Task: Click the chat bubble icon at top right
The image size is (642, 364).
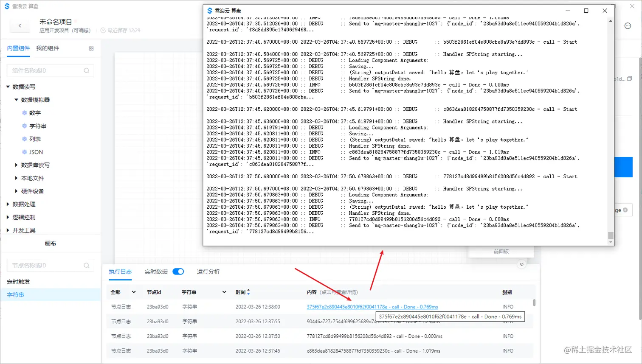Action: point(628,26)
